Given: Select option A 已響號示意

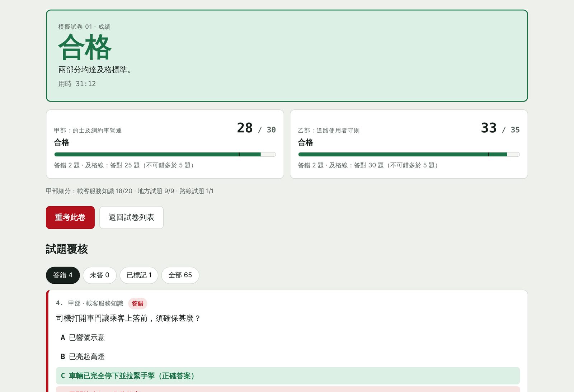Looking at the screenshot, I should 288,337.
